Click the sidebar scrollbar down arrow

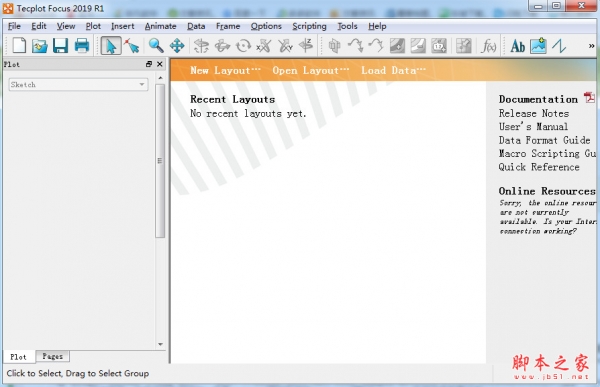pyautogui.click(x=160, y=344)
